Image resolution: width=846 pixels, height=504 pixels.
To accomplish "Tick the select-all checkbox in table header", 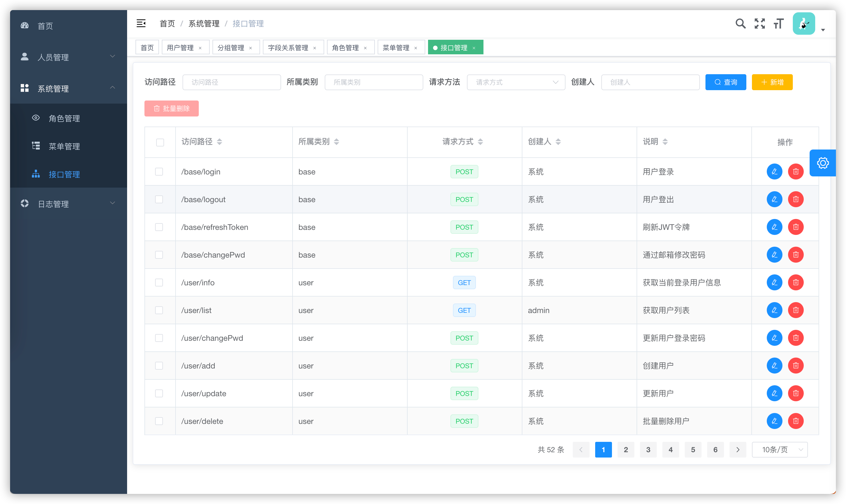I will (160, 142).
